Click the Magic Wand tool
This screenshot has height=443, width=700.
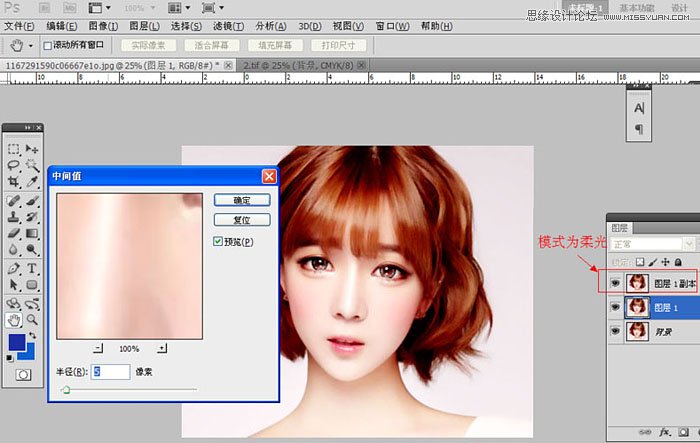point(32,166)
